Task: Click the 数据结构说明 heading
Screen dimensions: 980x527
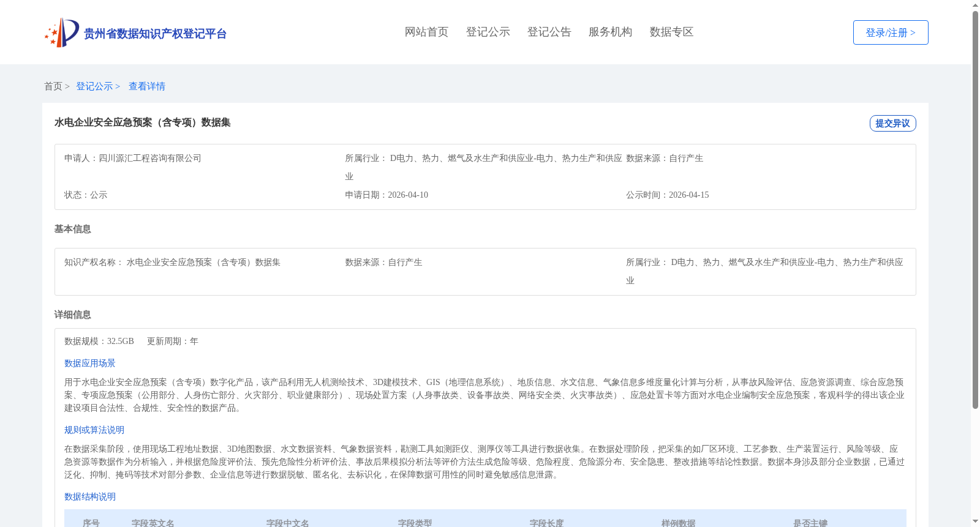Action: tap(90, 496)
